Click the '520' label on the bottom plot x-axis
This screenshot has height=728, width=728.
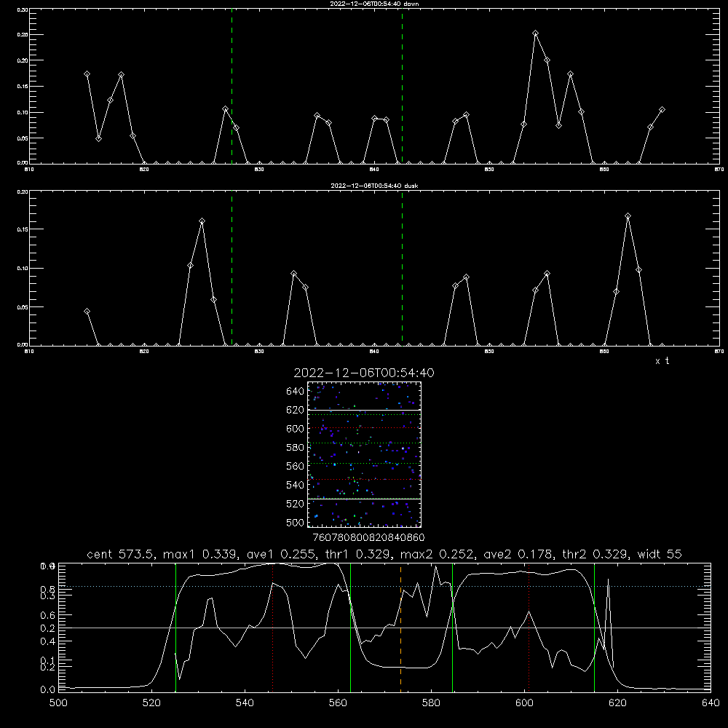[151, 703]
